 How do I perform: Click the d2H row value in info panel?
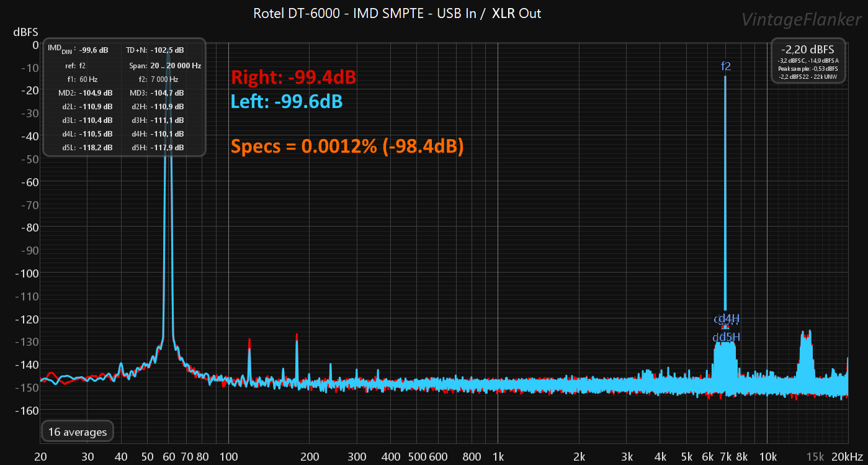click(x=167, y=107)
